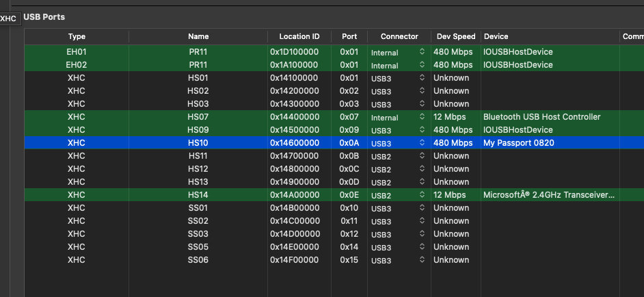Expand Connector popup for HS07 Bluetooth row
The width and height of the screenshot is (644, 297).
422,117
